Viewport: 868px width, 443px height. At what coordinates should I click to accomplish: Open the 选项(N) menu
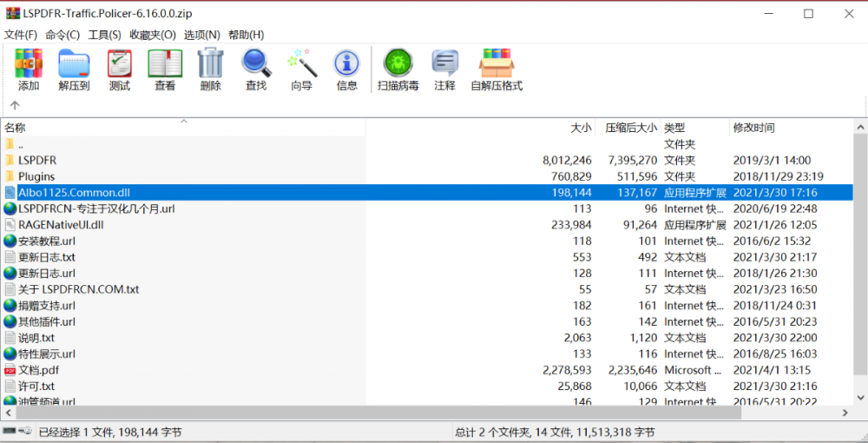tap(202, 35)
